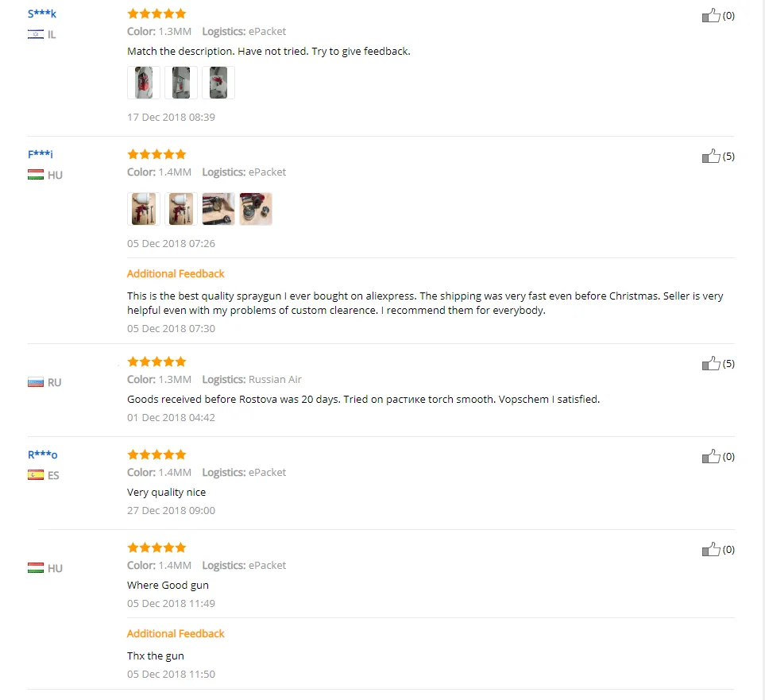Click the Spain flag beside ES
This screenshot has height=700, width=765.
pos(36,475)
